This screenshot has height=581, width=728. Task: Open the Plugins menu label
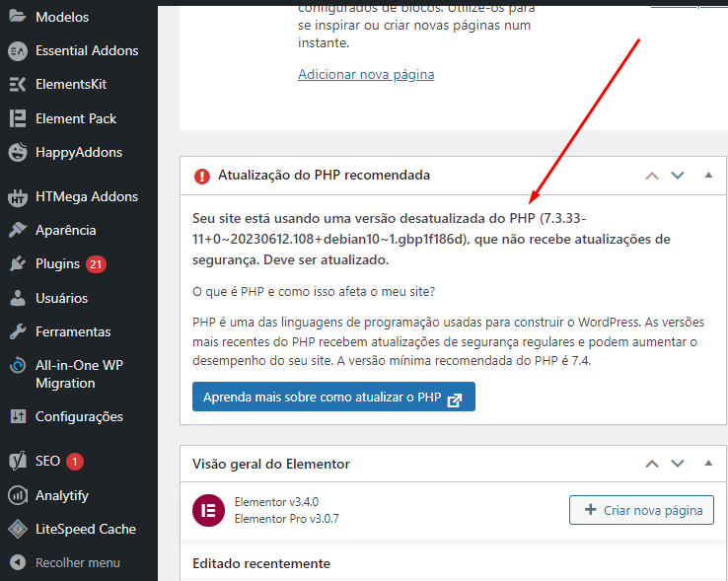(57, 263)
